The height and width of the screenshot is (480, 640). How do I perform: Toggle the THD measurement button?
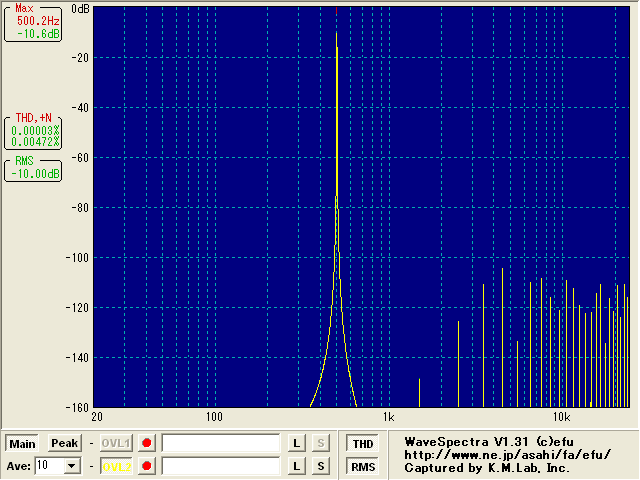coord(363,444)
